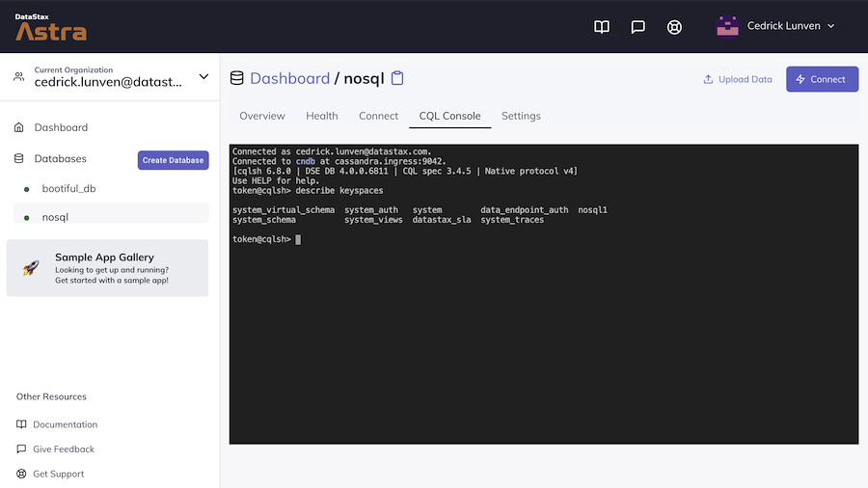Click the system_schema keyspace text
Screen dimensions: 868x488
point(264,220)
